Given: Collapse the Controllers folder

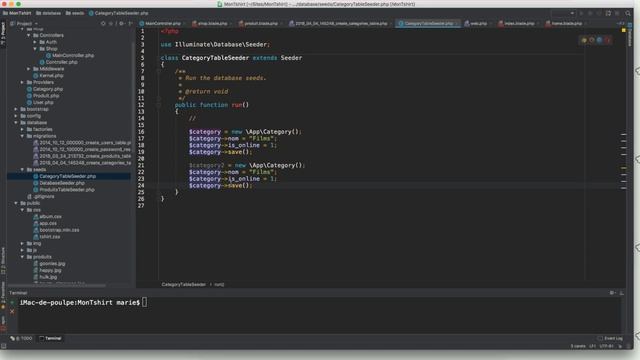Looking at the screenshot, I should click(x=29, y=36).
